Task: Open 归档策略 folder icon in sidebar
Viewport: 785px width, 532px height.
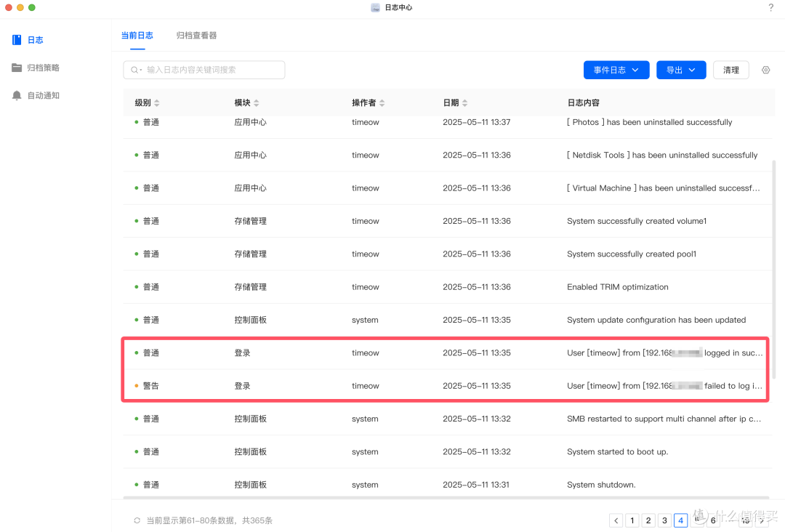Action: (17, 68)
